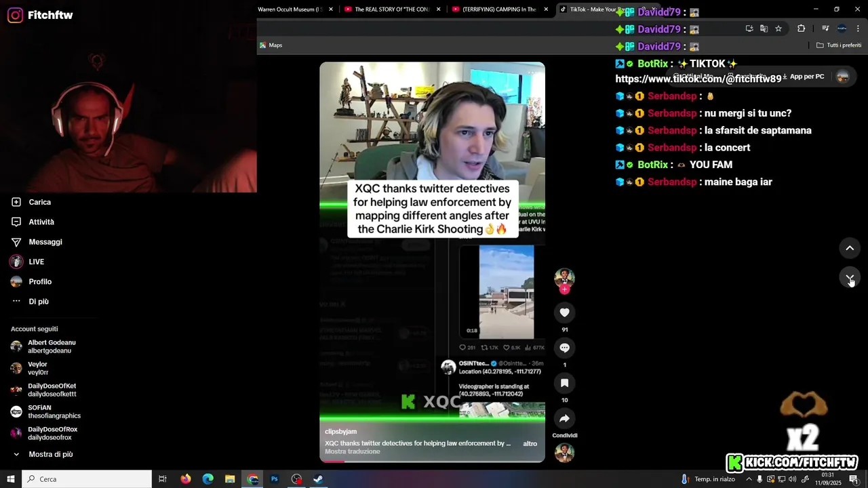Open notification center icon
The image size is (868, 488).
tap(854, 479)
